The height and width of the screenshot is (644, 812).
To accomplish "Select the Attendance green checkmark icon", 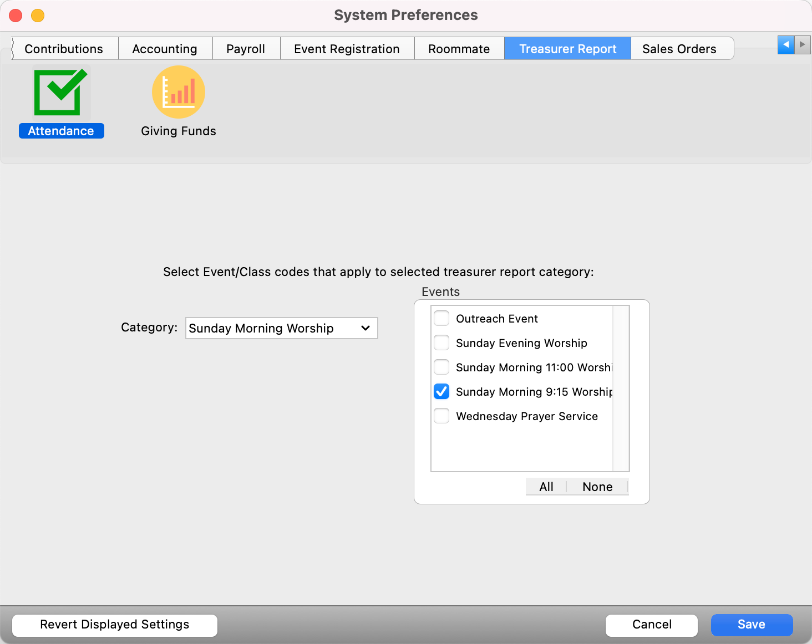I will click(x=61, y=93).
